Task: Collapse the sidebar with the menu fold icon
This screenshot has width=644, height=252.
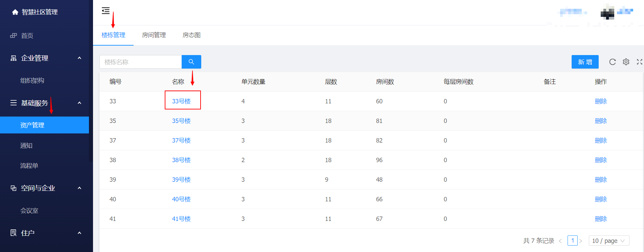Action: [x=106, y=11]
